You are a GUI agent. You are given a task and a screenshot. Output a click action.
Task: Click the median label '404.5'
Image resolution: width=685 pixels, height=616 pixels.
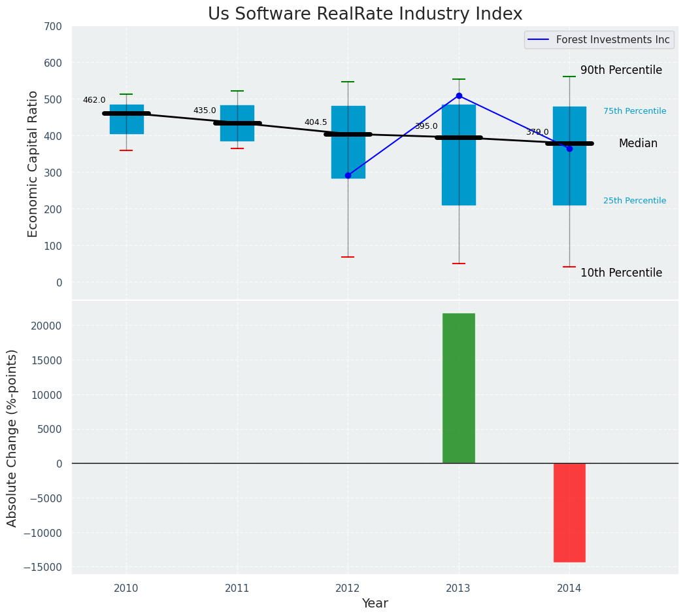pos(316,122)
